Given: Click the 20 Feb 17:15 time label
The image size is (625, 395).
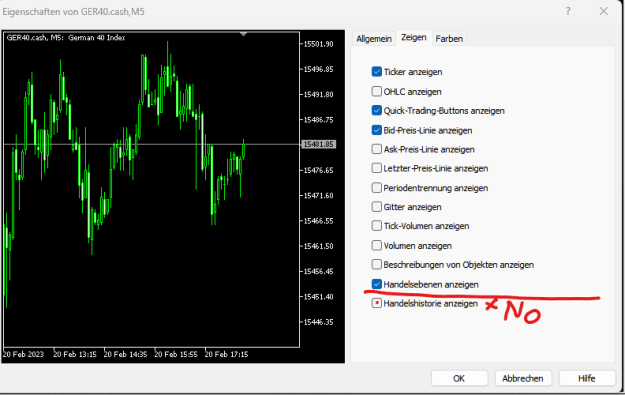Looking at the screenshot, I should pyautogui.click(x=226, y=354).
